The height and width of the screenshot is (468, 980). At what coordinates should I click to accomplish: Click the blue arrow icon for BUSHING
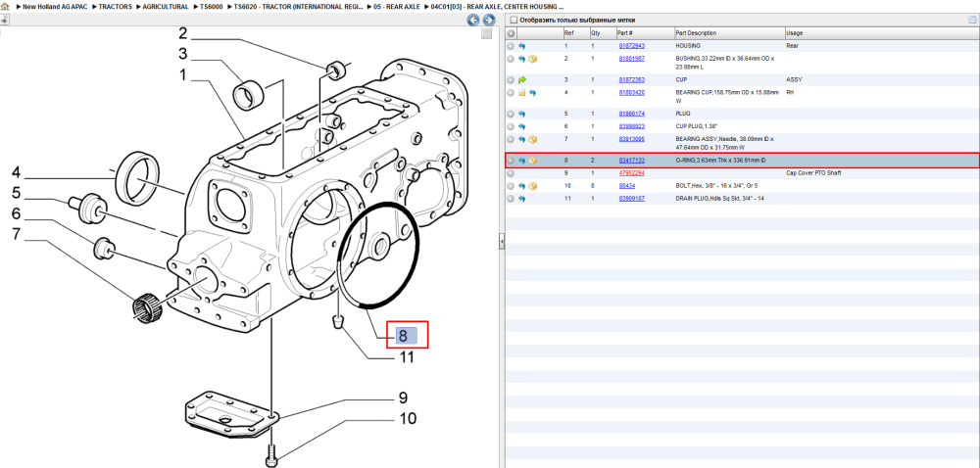(522, 59)
